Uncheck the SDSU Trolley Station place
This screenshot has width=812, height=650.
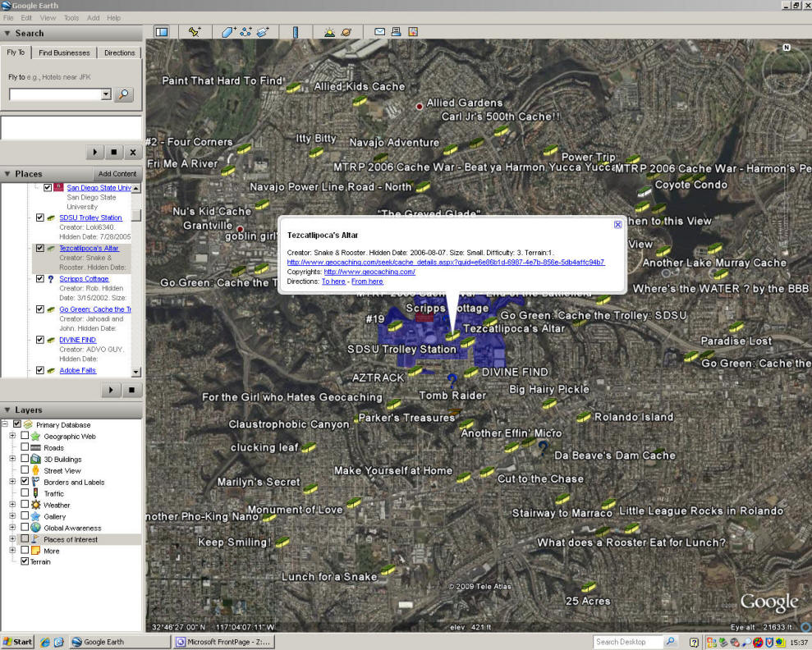click(x=40, y=217)
